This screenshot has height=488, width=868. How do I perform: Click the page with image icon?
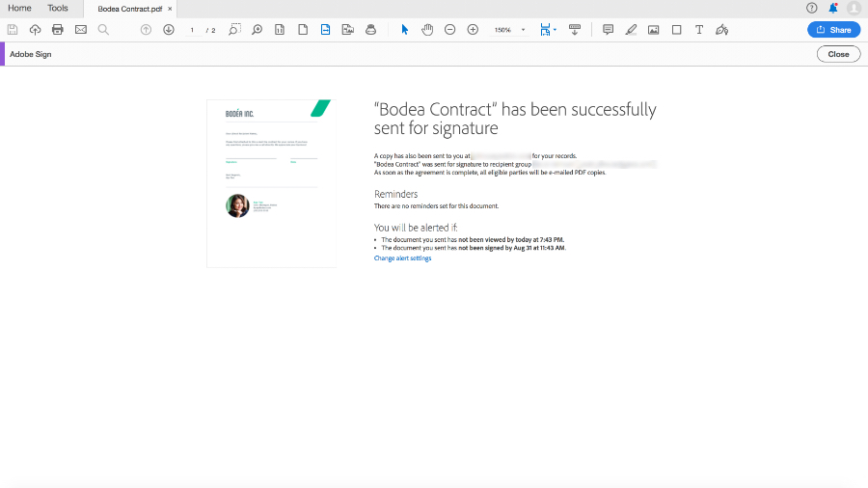[347, 30]
